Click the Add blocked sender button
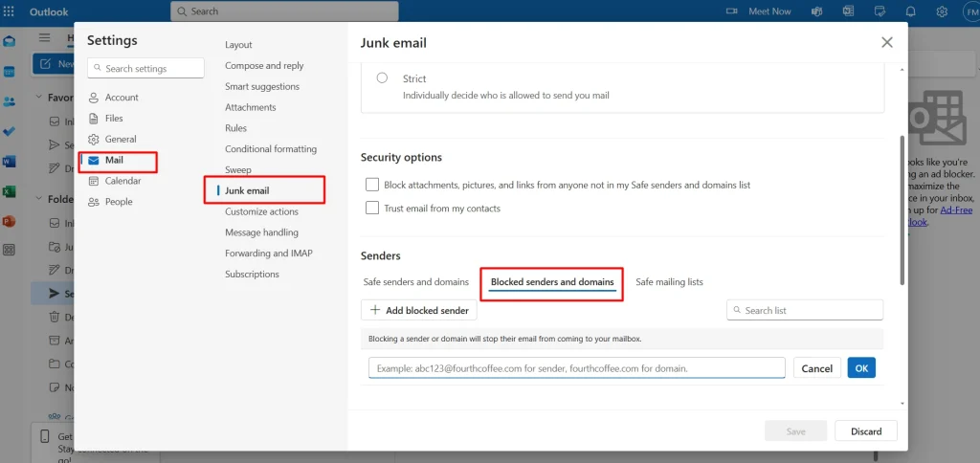 [419, 310]
